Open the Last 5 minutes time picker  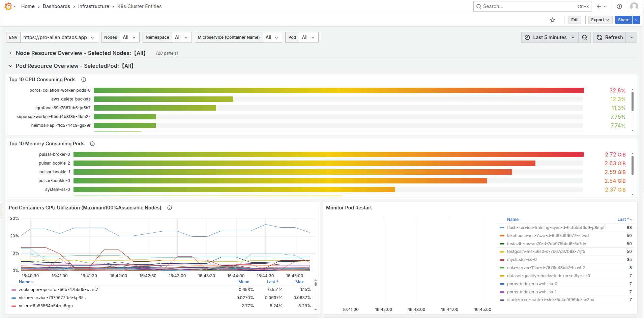[x=550, y=37]
